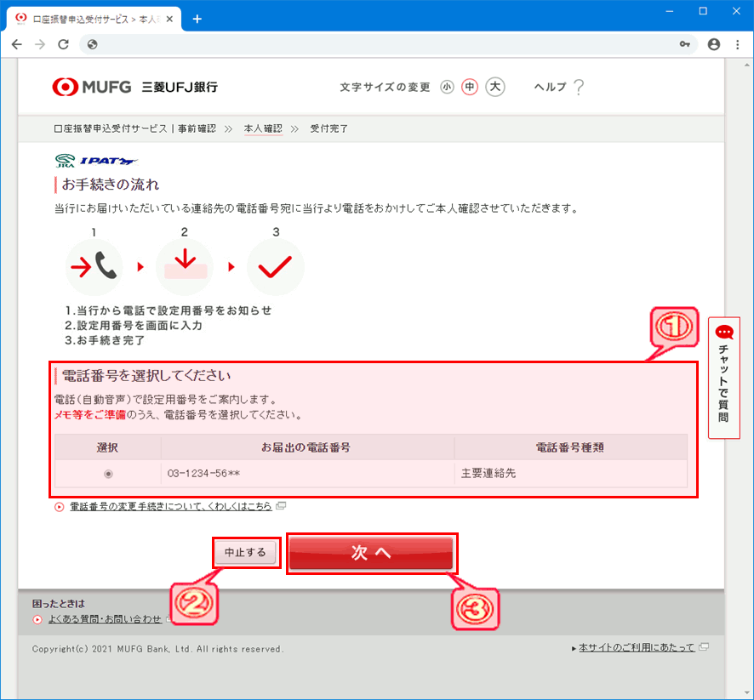This screenshot has width=754, height=700.
Task: Click the saved password key icon
Action: coord(685,44)
